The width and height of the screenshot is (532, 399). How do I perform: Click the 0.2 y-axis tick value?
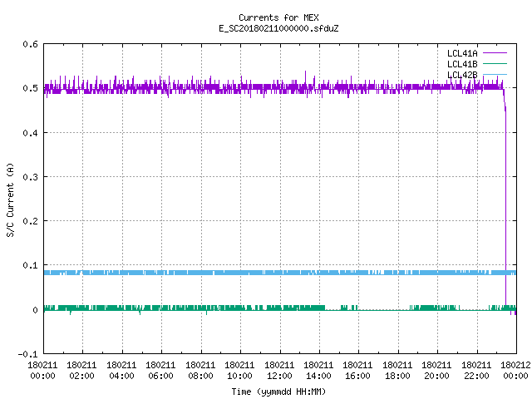pyautogui.click(x=30, y=221)
